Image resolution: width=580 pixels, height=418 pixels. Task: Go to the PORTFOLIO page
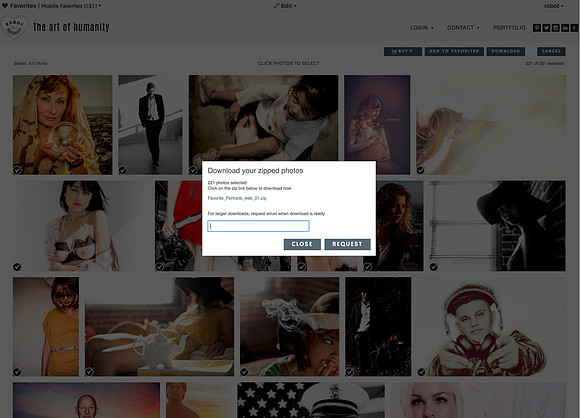click(509, 28)
